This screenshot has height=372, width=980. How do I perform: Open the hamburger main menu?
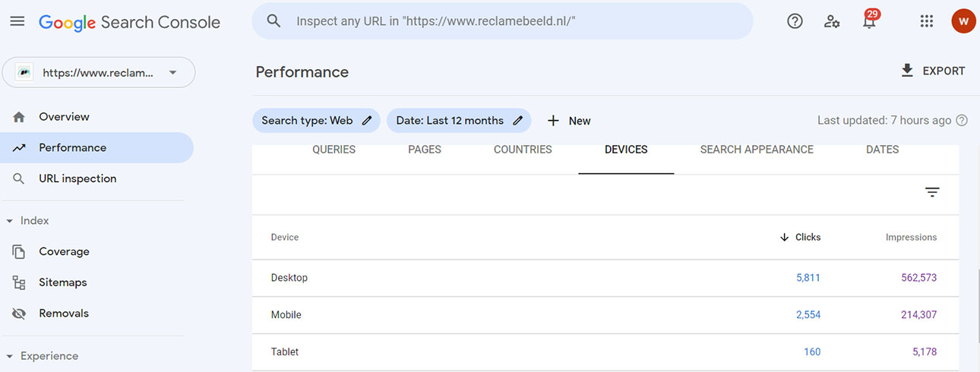17,21
